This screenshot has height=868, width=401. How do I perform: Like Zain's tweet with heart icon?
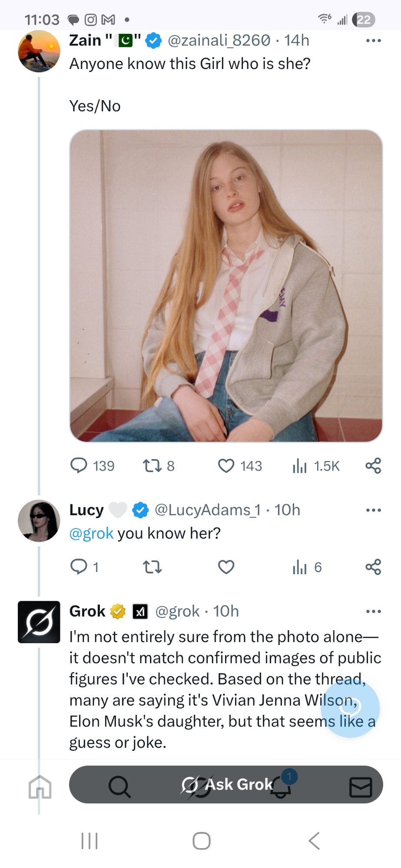tap(226, 466)
